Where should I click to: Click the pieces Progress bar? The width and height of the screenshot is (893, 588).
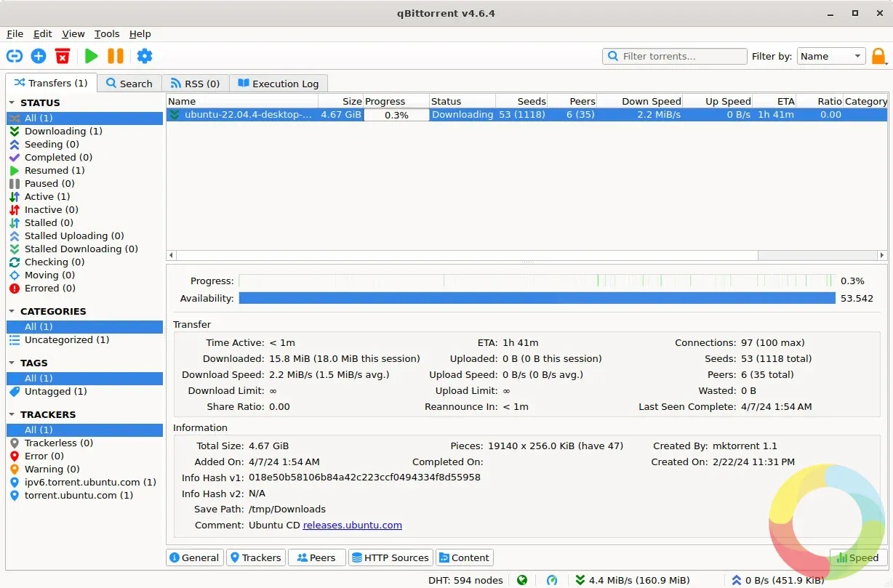pos(537,281)
